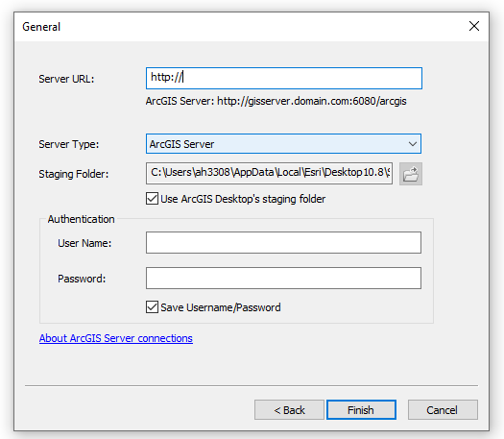Click the User Name label
The image size is (504, 439).
(84, 243)
